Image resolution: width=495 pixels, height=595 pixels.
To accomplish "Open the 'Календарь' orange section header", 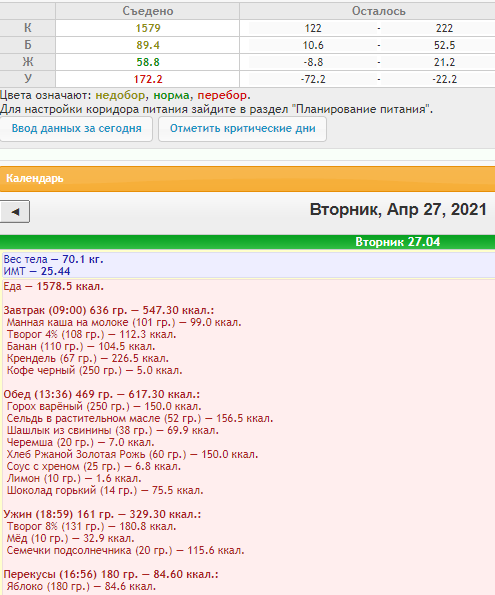I will [248, 179].
